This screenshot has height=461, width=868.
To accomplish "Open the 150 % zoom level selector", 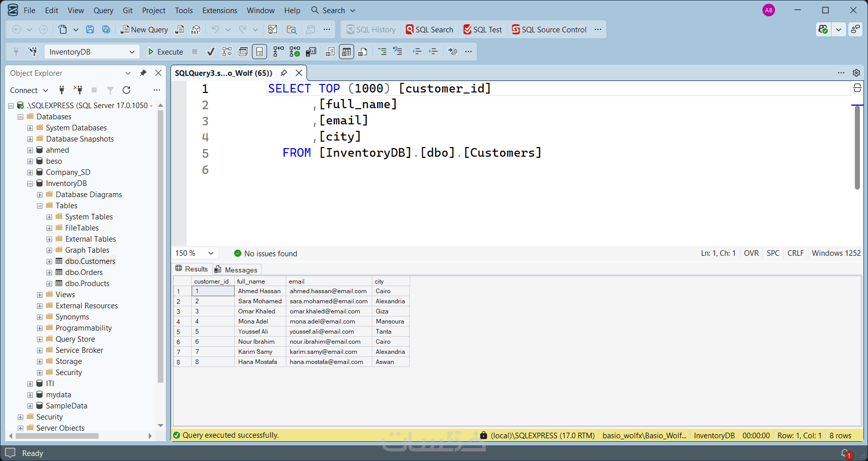I will 211,253.
